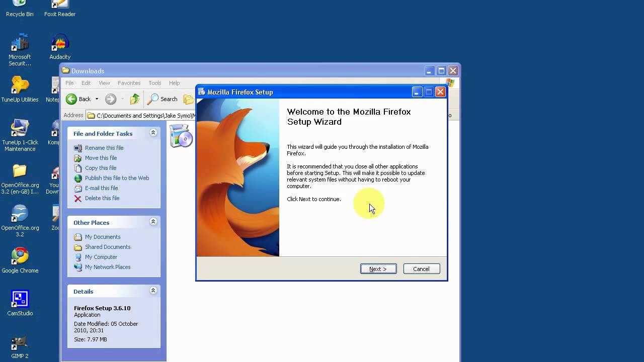Screen dimensions: 644x362
Task: Click Cancel in Firefox Setup wizard
Action: (422, 269)
